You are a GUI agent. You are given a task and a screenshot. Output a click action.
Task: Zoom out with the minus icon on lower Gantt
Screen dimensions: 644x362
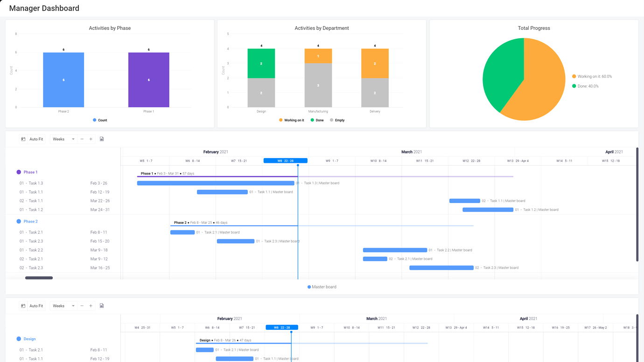pos(82,306)
